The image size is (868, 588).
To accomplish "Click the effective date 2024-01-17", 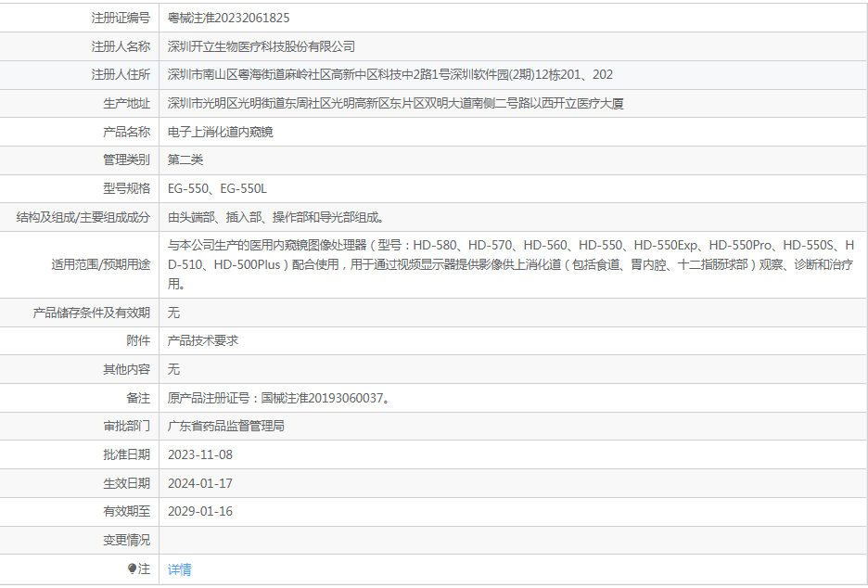I will 200,483.
